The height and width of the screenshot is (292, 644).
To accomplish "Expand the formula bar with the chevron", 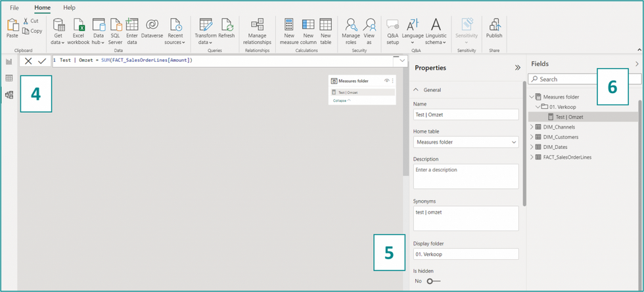I will pyautogui.click(x=402, y=60).
